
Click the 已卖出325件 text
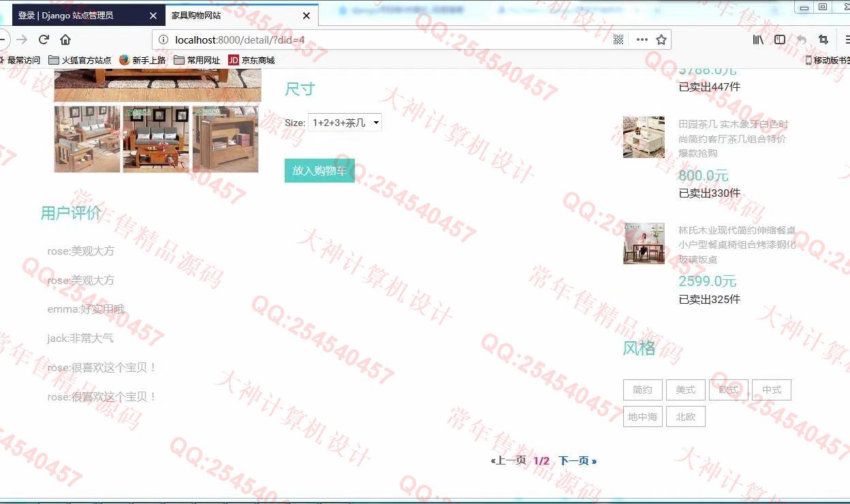click(709, 299)
